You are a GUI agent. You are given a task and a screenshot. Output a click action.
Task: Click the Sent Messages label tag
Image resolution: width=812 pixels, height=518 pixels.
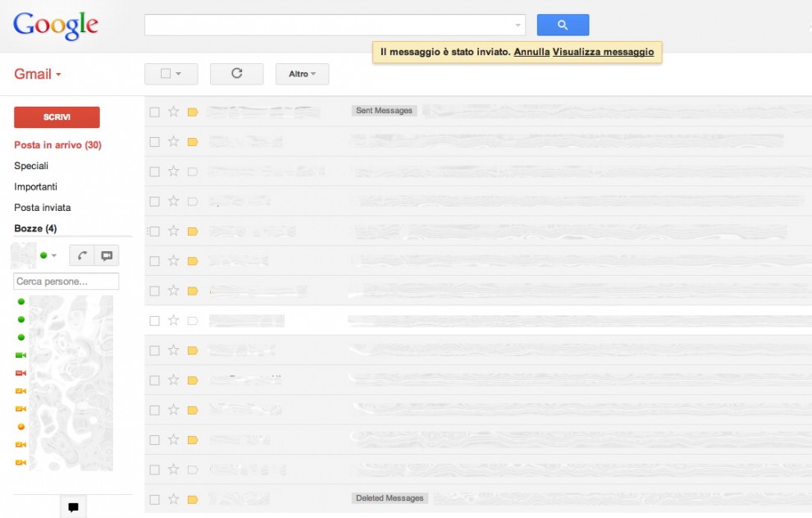[384, 111]
